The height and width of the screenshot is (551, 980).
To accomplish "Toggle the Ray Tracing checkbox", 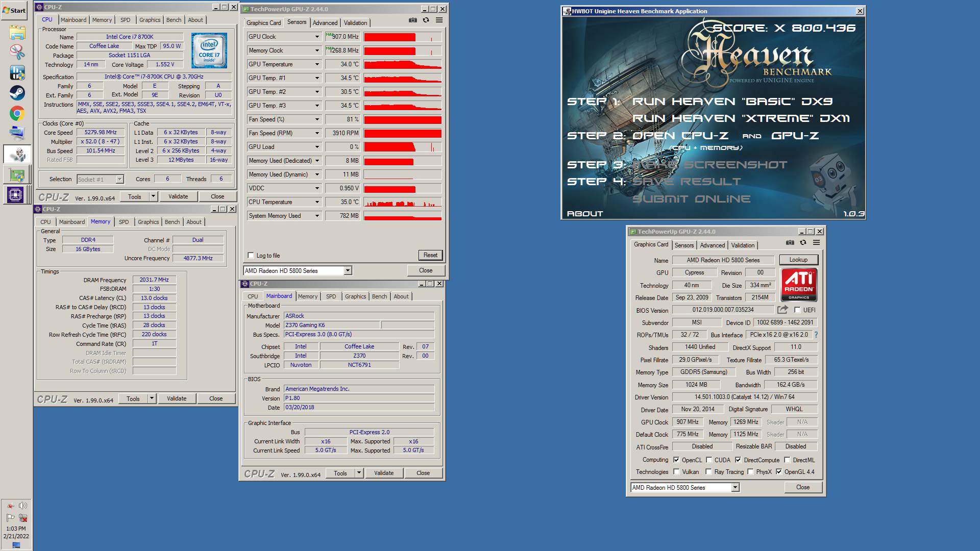I will click(709, 472).
